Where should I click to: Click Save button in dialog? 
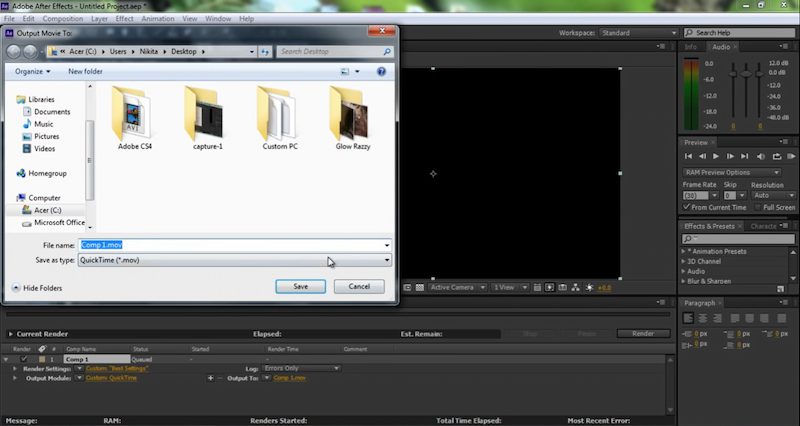tap(301, 286)
